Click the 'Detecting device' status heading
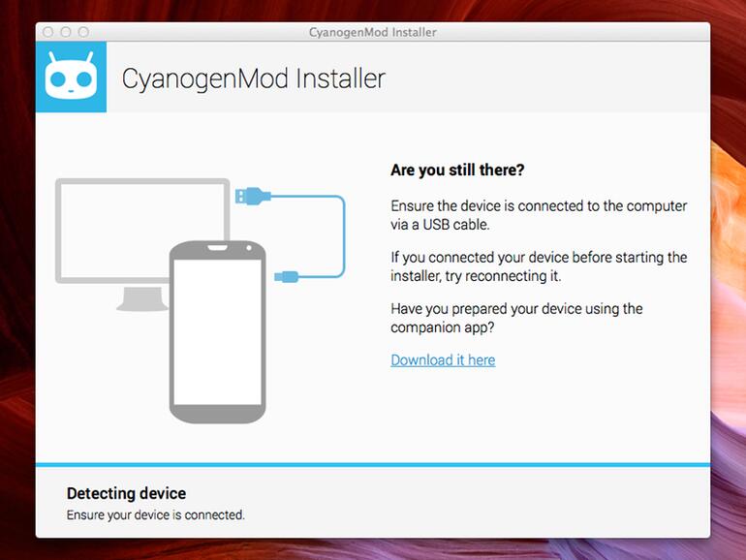Screen dimensions: 746x560 point(126,493)
